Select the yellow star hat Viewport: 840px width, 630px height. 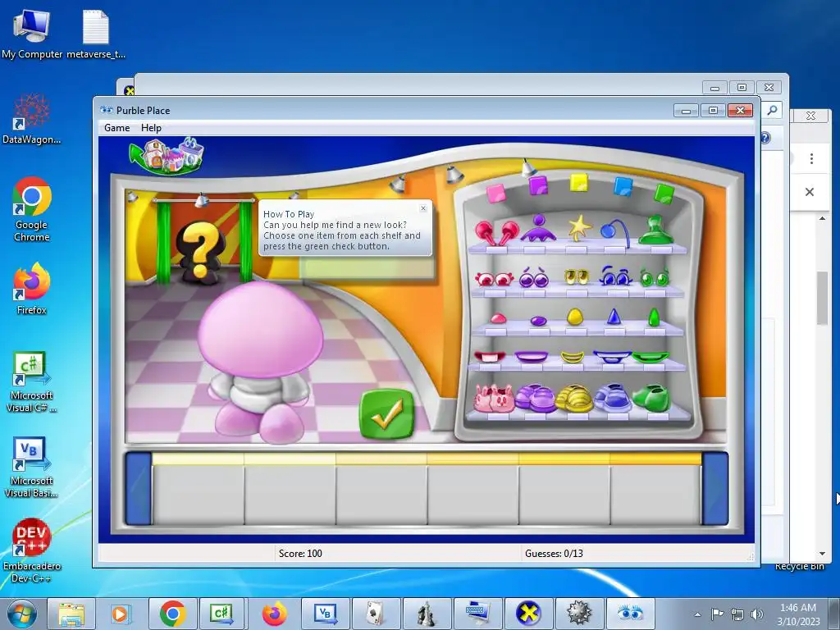point(579,229)
